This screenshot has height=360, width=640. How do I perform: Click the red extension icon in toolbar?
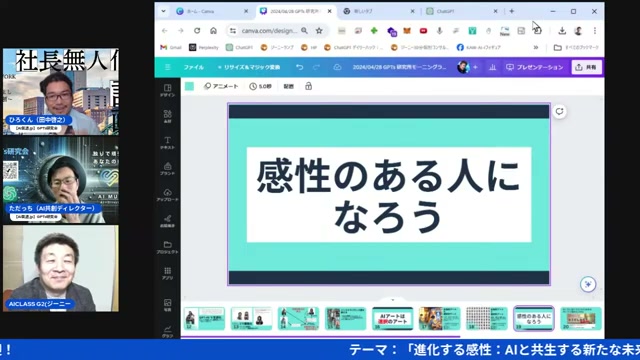point(423,31)
